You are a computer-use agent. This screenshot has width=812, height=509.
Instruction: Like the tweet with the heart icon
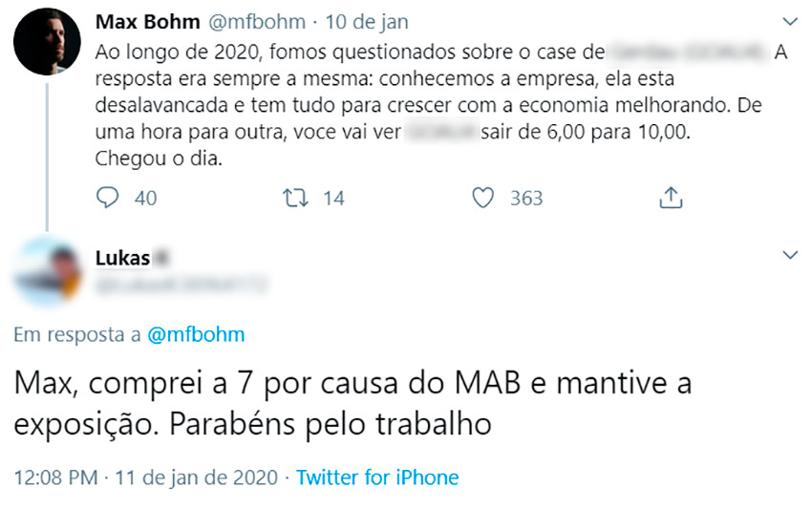(x=484, y=198)
